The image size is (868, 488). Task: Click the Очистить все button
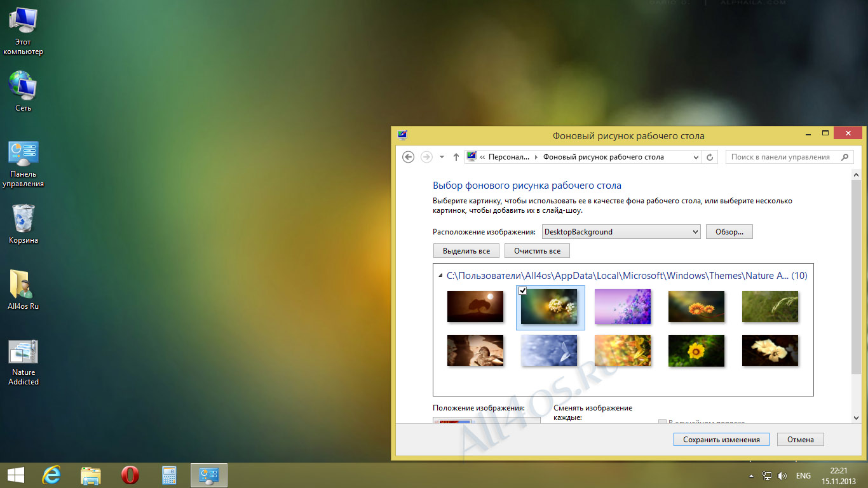coord(537,251)
